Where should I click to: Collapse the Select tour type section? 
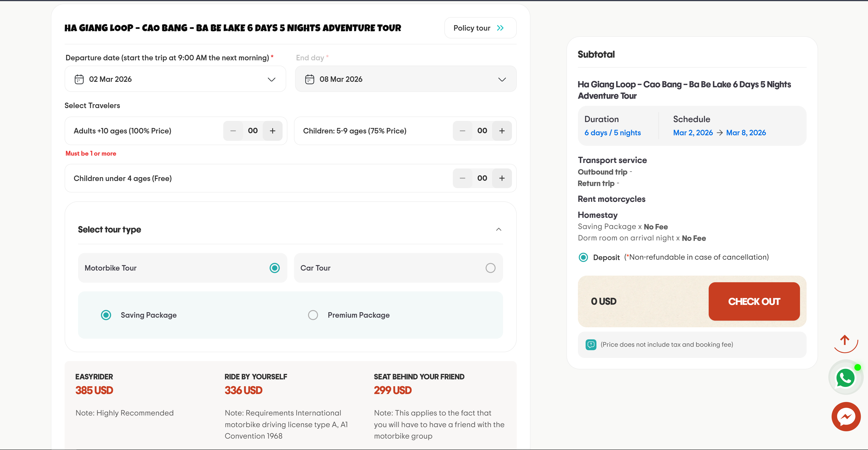tap(499, 229)
